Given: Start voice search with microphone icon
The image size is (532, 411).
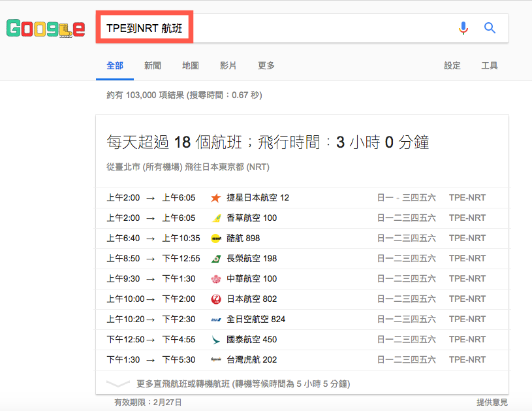Looking at the screenshot, I should 463,28.
